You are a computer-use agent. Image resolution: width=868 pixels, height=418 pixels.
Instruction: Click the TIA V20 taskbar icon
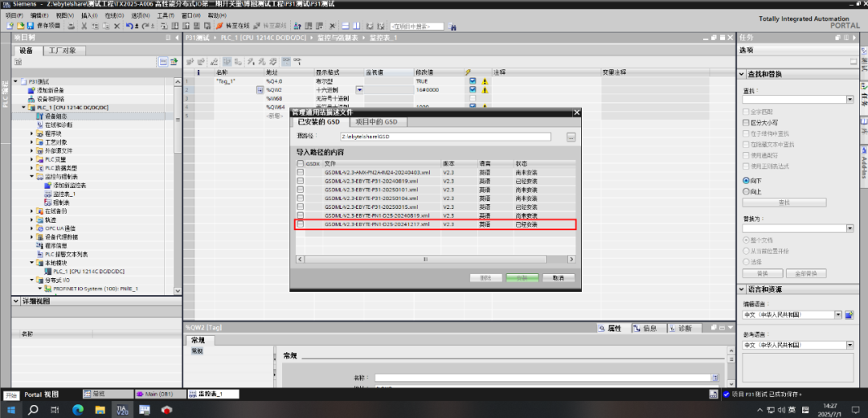coord(122,410)
